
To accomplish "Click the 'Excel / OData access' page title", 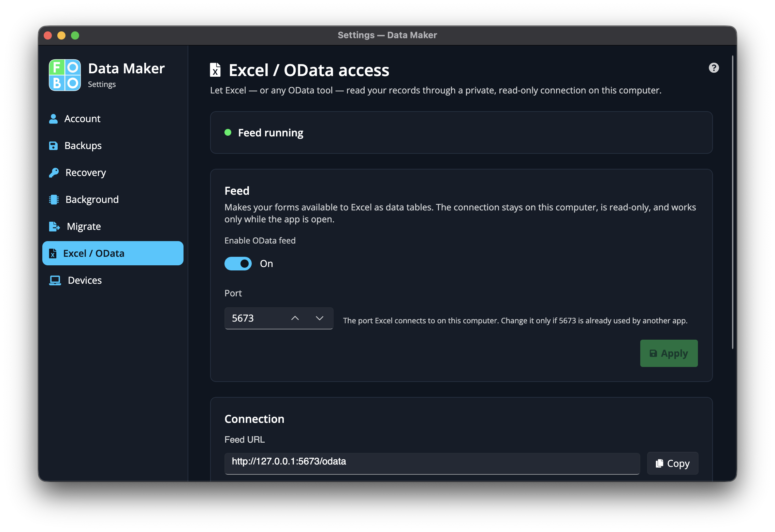I will pos(309,70).
